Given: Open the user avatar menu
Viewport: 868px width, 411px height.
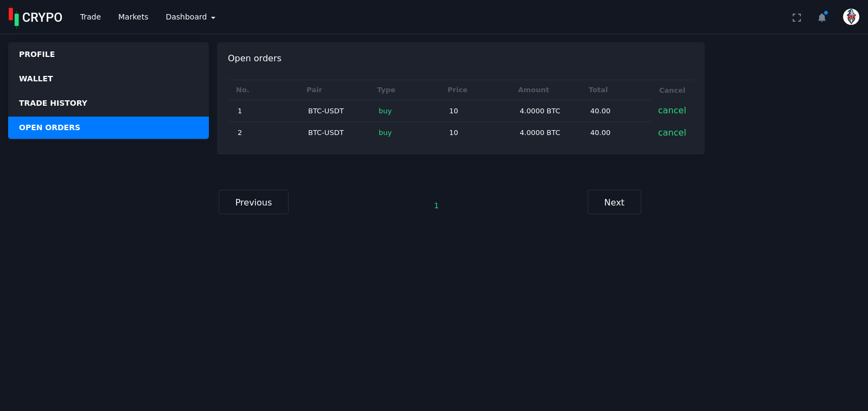Looking at the screenshot, I should (851, 17).
